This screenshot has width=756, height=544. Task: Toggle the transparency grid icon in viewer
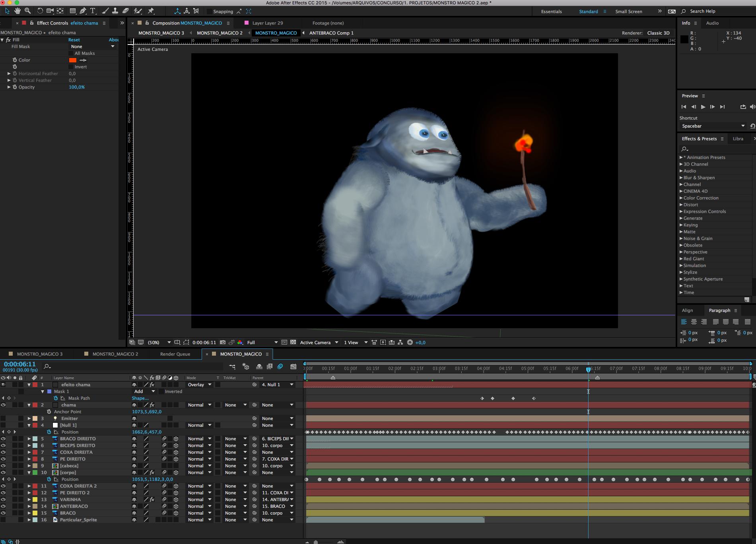pyautogui.click(x=293, y=343)
